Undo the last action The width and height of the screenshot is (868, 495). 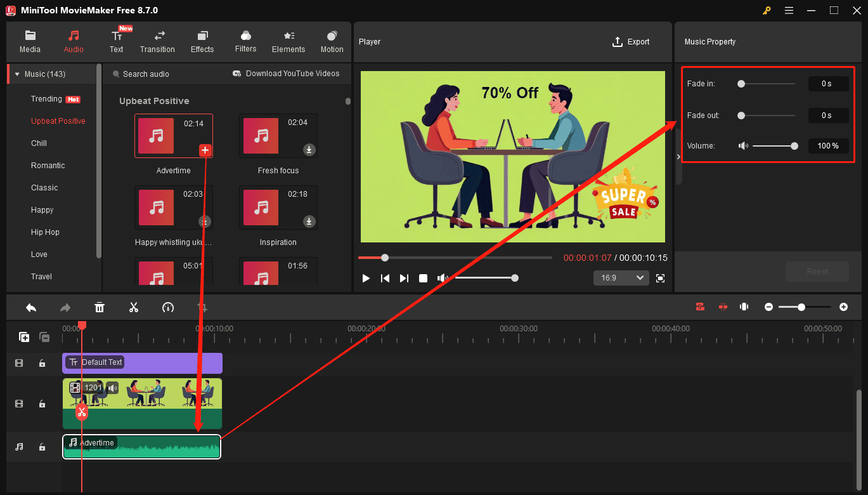point(31,308)
